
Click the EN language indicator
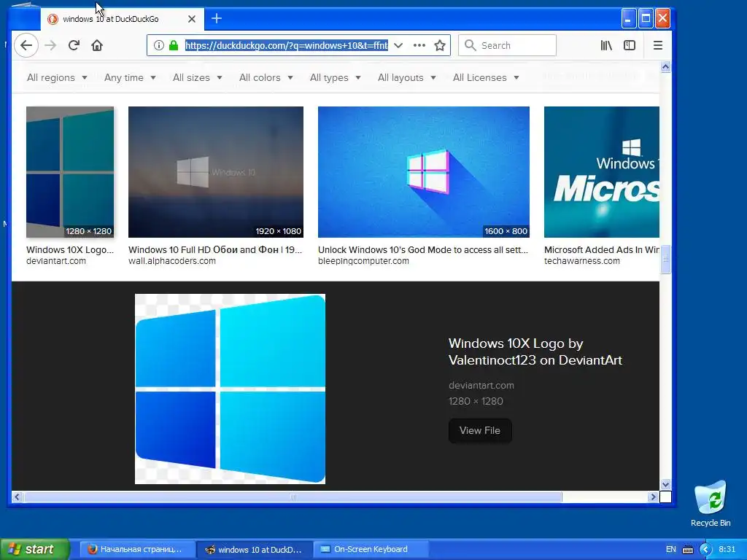671,549
